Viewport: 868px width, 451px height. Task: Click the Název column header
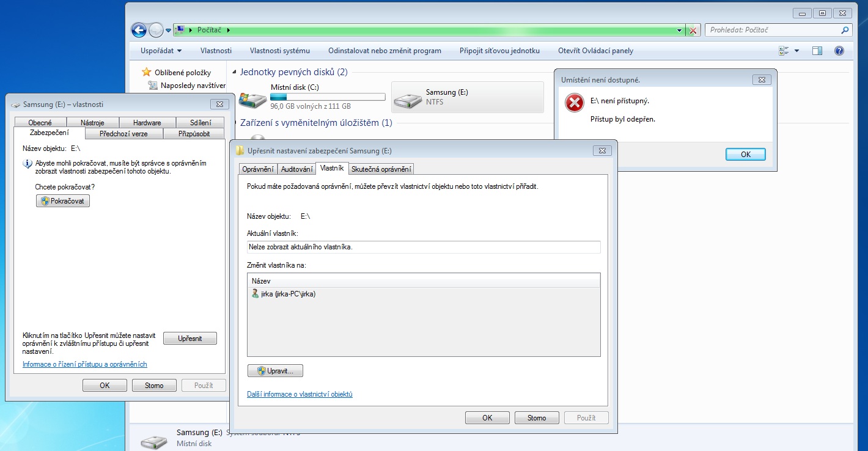424,280
